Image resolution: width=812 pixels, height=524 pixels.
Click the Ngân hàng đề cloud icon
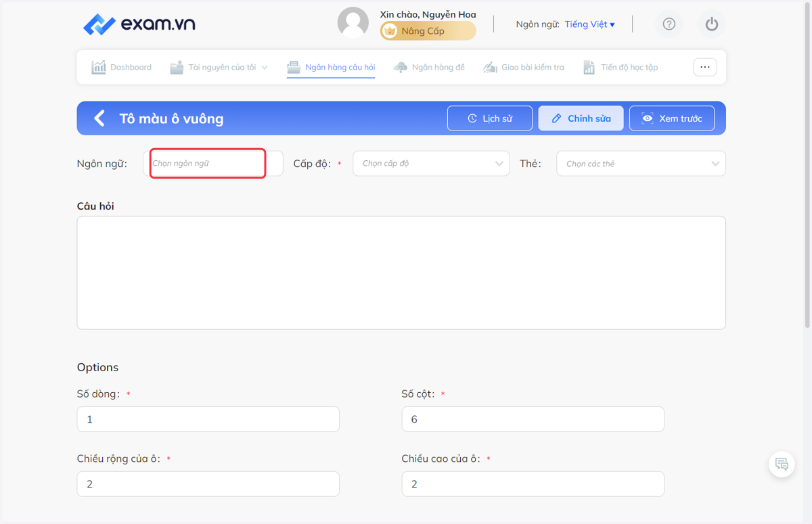click(x=401, y=68)
